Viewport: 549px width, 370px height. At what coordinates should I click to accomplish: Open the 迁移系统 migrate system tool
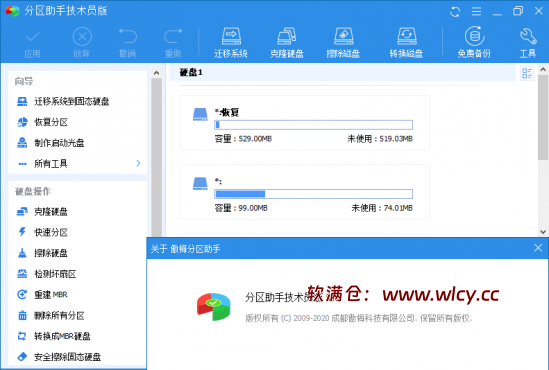(x=231, y=43)
